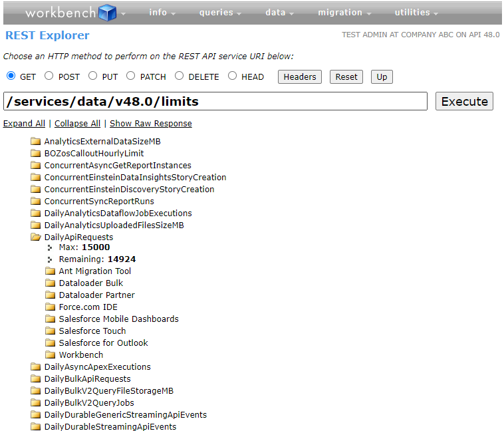The image size is (504, 431).
Task: Open the DailyAsyncApexExecutions folder icon
Action: coord(36,366)
